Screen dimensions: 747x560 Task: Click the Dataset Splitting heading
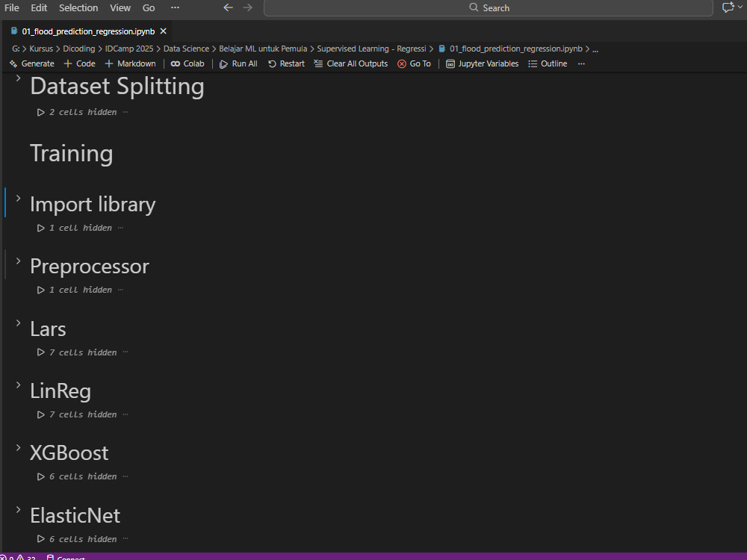pyautogui.click(x=117, y=87)
